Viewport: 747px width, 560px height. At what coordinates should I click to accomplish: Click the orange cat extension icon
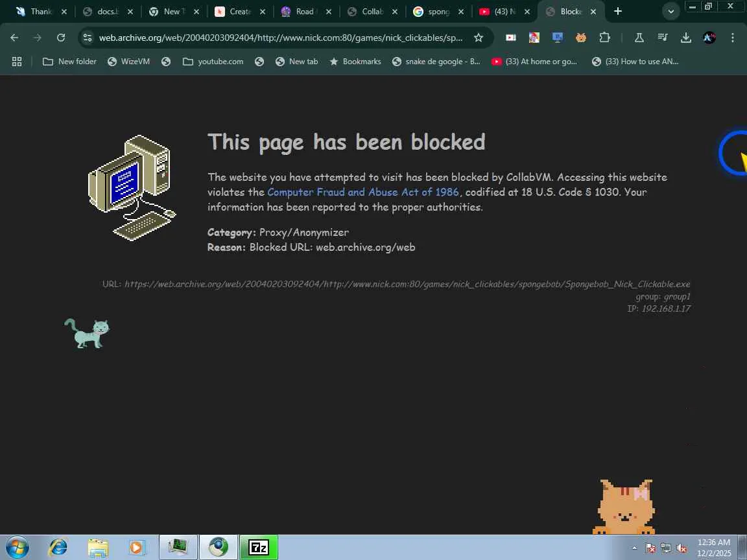tap(581, 38)
